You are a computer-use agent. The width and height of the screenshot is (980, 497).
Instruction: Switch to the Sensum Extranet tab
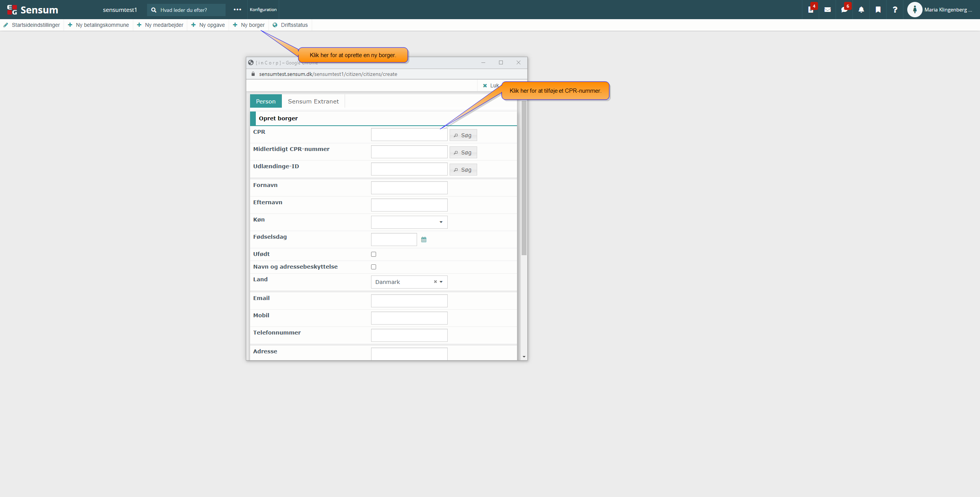[x=313, y=101]
